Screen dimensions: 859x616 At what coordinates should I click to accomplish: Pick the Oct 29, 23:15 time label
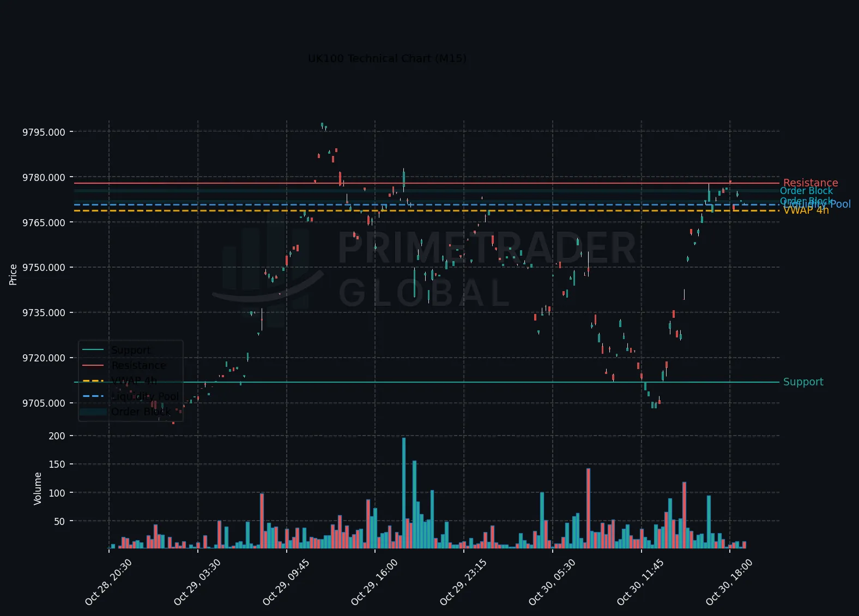click(463, 582)
